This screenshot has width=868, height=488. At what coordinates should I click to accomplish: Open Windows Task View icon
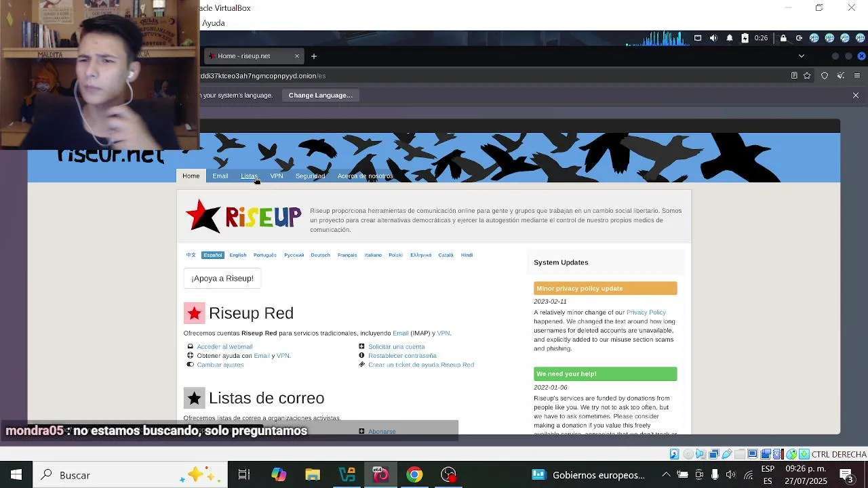(x=244, y=475)
